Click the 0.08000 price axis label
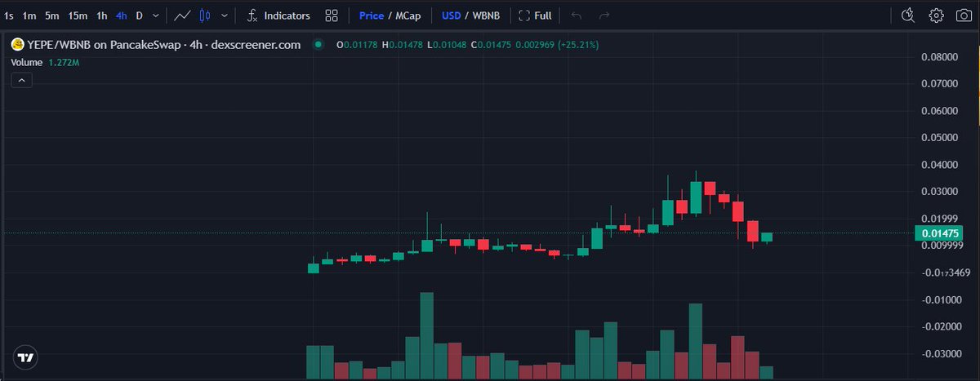This screenshot has width=980, height=381. tap(939, 57)
